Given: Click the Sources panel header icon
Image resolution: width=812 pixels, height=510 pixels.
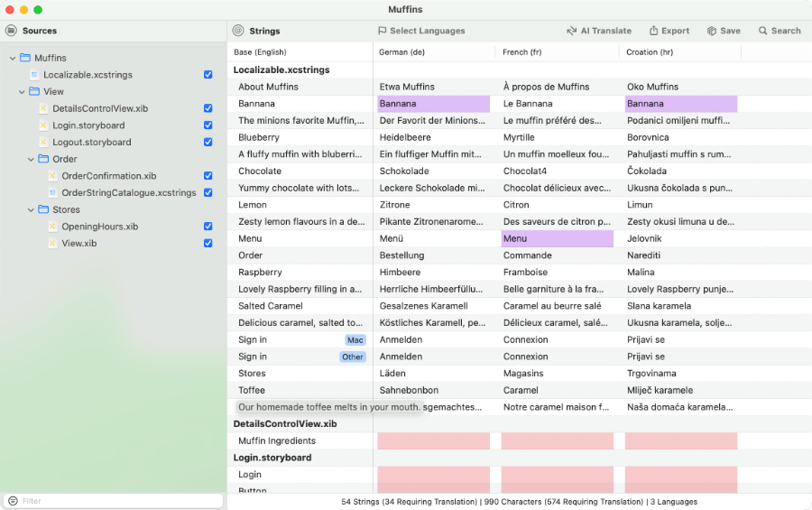Looking at the screenshot, I should (x=12, y=31).
